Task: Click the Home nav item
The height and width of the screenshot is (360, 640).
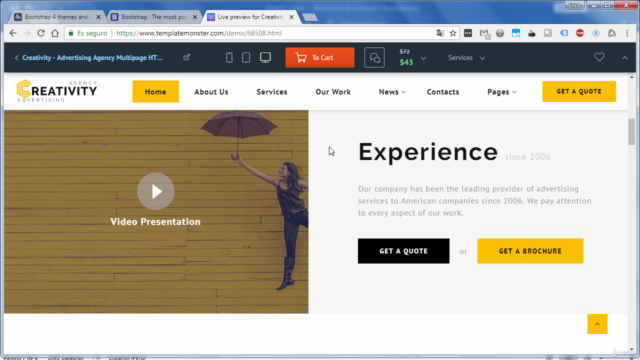Action: pyautogui.click(x=156, y=91)
